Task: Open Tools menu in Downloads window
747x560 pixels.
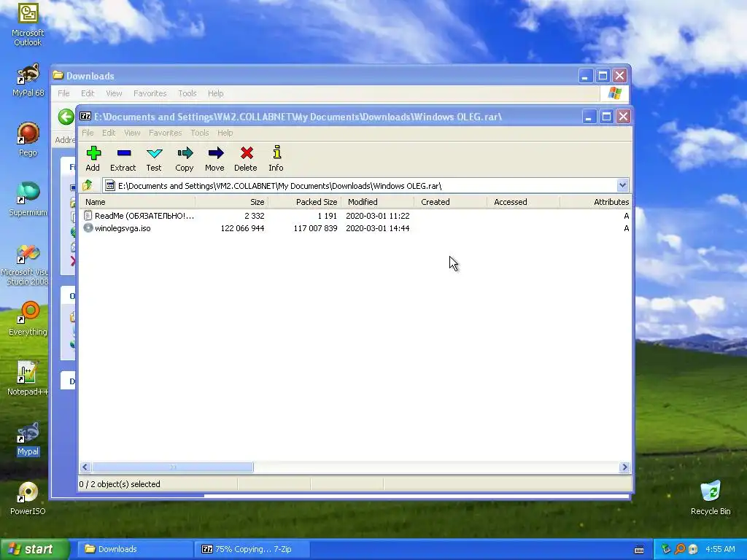Action: pyautogui.click(x=187, y=93)
